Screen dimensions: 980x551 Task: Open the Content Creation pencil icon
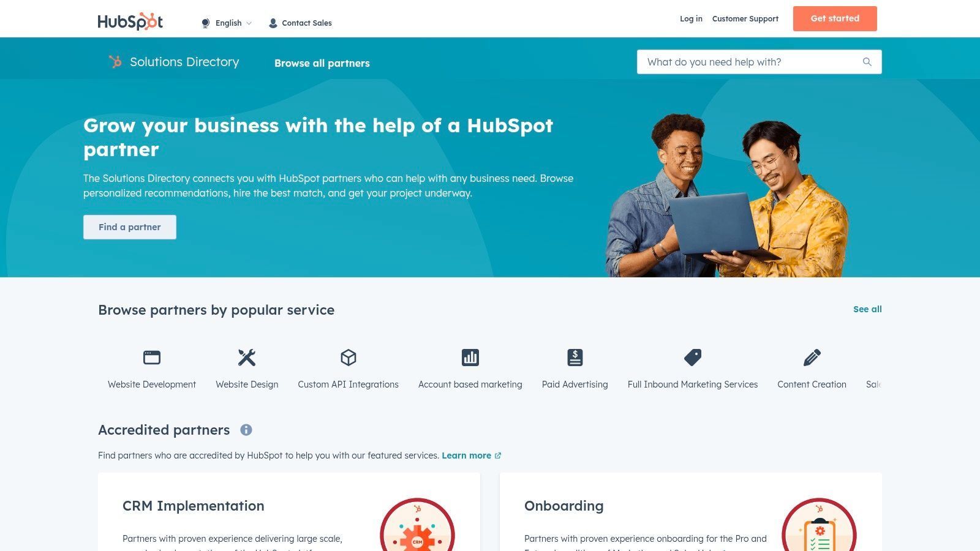(812, 357)
